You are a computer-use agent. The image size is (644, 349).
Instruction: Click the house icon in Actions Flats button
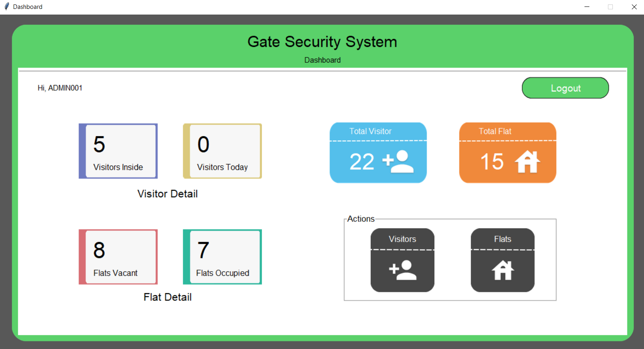pos(503,270)
